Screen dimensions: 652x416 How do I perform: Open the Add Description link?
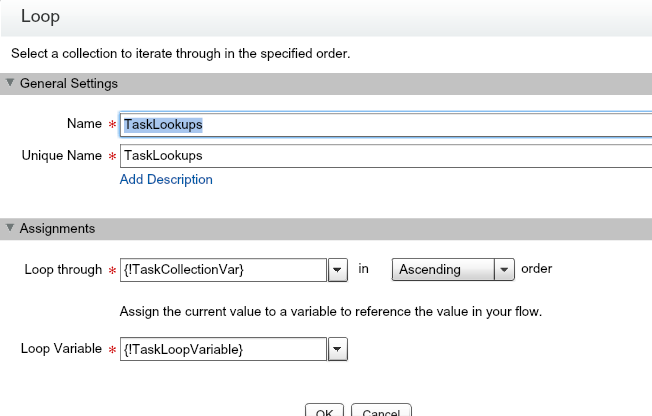[x=166, y=180]
